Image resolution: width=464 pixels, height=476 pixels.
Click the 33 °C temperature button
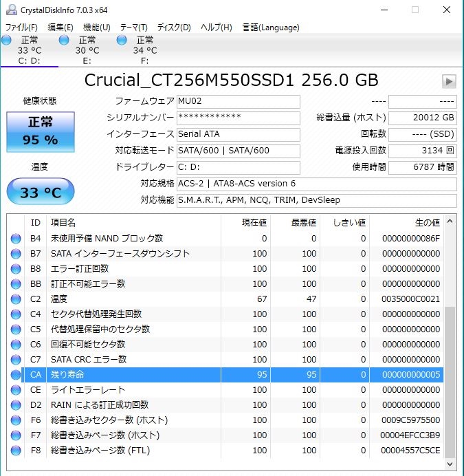pos(41,192)
